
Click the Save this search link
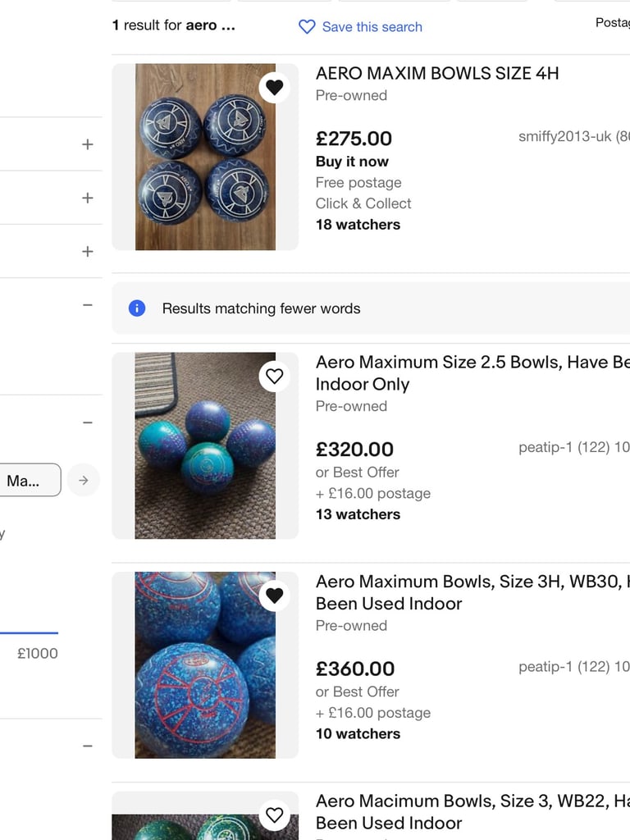coord(372,27)
